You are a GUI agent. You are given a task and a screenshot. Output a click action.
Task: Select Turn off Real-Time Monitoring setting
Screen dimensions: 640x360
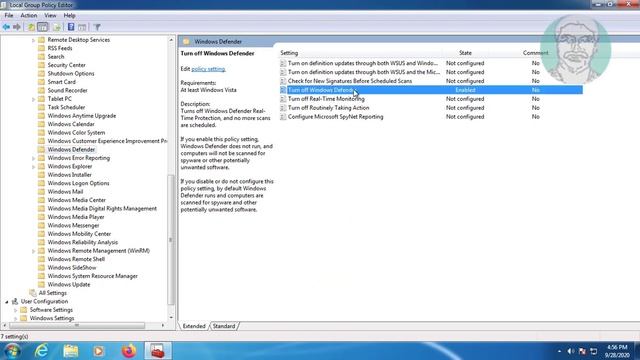(326, 99)
